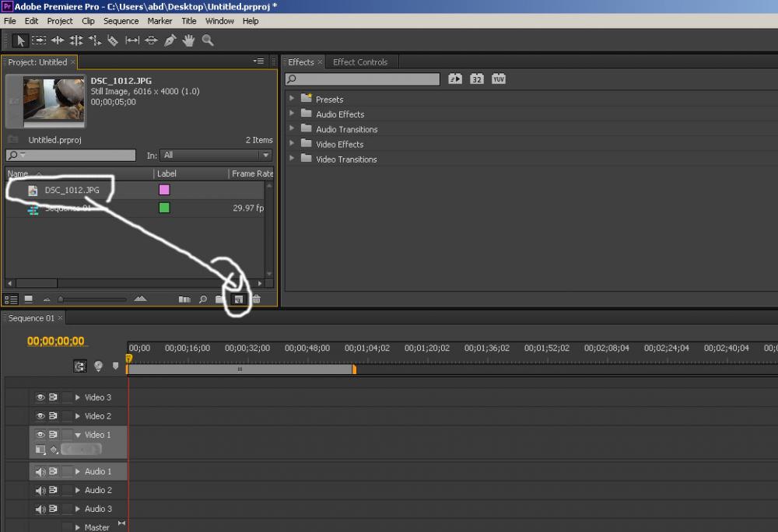This screenshot has width=778, height=532.
Task: Select the Track Select tool
Action: [39, 40]
